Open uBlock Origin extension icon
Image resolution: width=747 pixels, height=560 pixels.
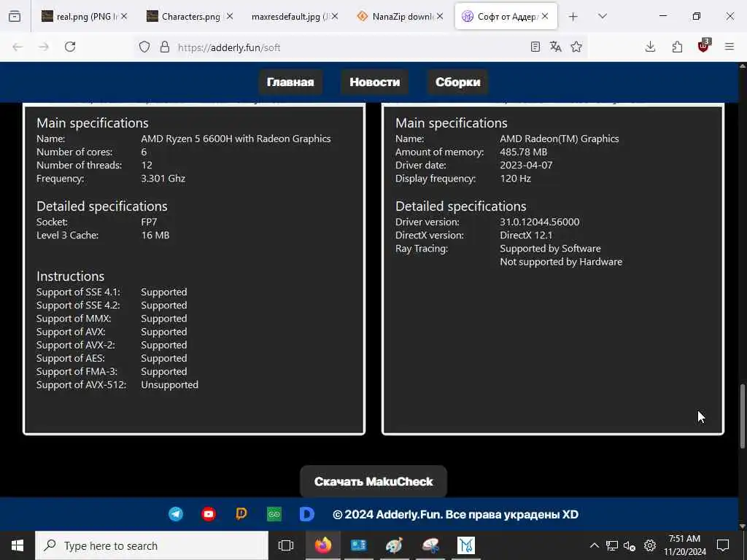[704, 46]
